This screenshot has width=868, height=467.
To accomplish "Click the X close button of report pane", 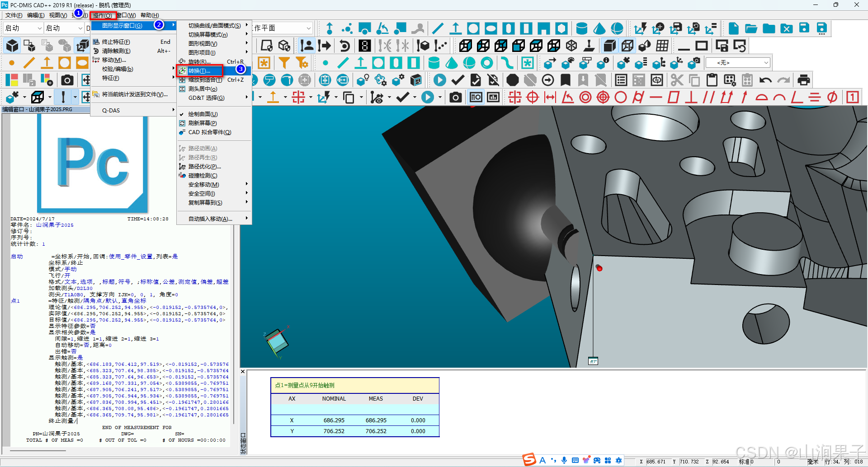I will tap(243, 372).
